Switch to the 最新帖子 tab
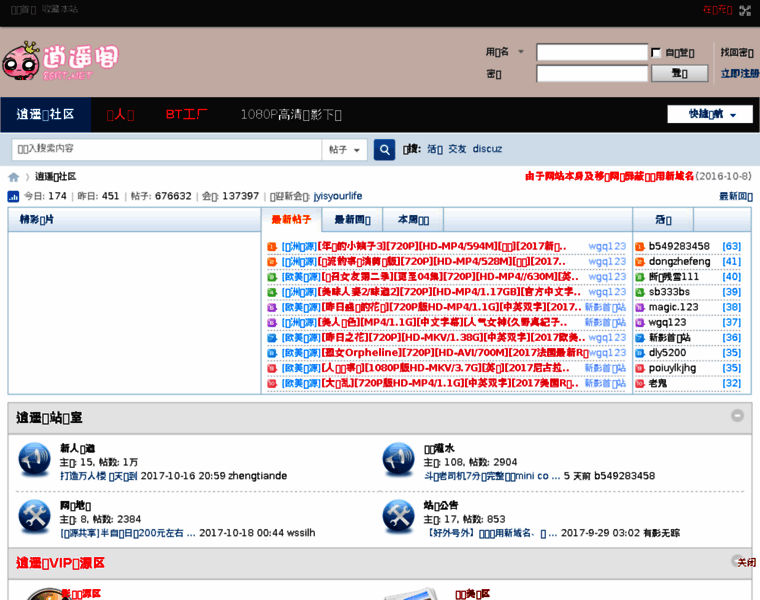760x600 pixels. 291,220
